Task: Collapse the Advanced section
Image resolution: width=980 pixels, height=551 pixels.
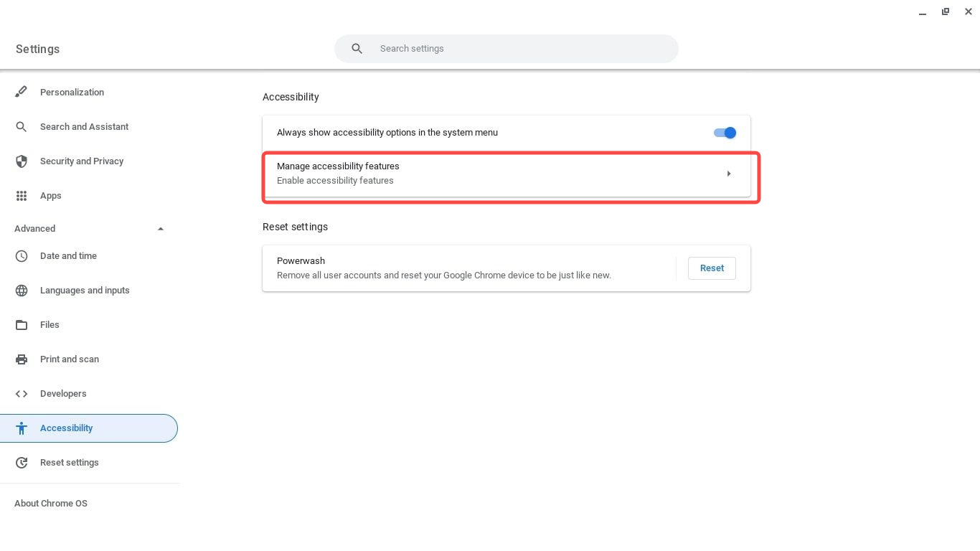Action: point(161,228)
